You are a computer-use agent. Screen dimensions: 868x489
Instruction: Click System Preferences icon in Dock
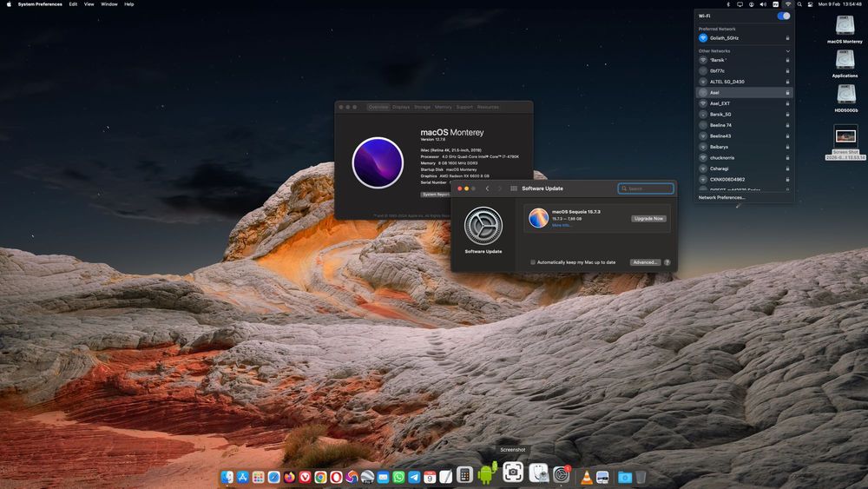pyautogui.click(x=561, y=474)
